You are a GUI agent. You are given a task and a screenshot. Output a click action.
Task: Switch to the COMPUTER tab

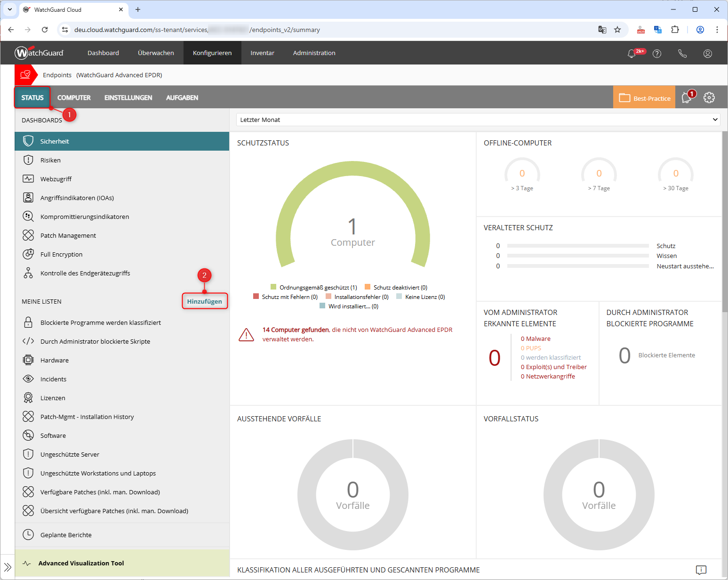click(74, 97)
